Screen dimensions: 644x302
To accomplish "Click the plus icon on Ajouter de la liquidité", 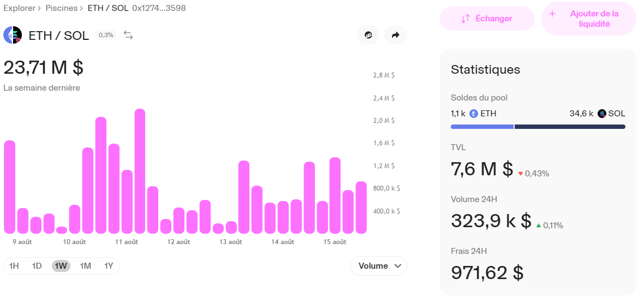I will pos(552,14).
